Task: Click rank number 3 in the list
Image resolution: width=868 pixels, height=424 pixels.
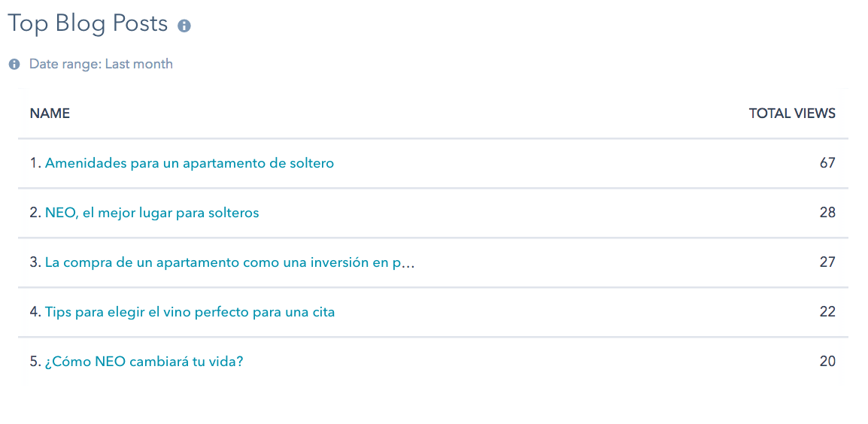Action: [x=35, y=262]
